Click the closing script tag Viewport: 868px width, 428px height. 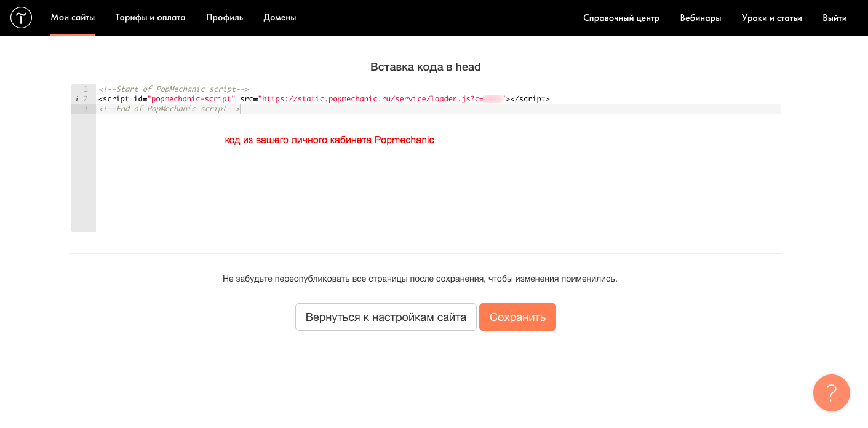tap(530, 99)
